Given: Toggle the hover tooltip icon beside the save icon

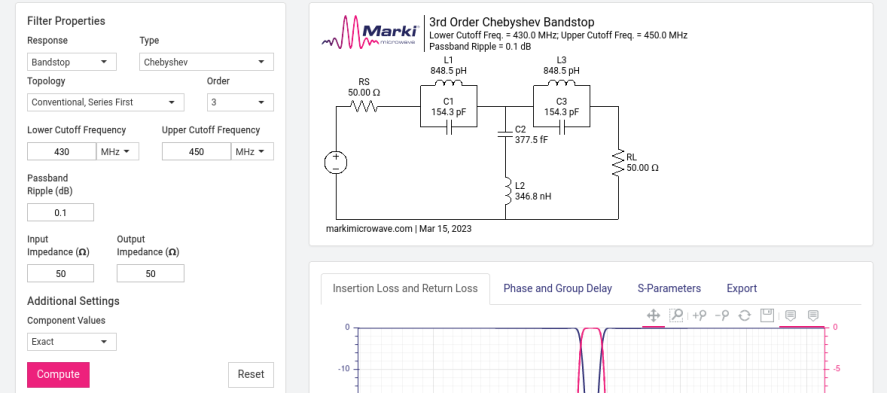Looking at the screenshot, I should click(x=790, y=316).
